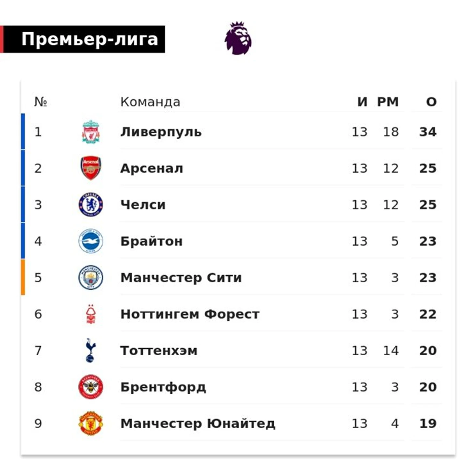Click the Chelsea club crest

(91, 205)
